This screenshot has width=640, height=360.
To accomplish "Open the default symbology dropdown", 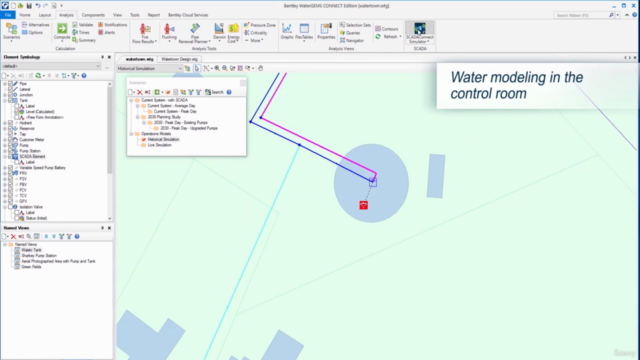I will coord(51,66).
